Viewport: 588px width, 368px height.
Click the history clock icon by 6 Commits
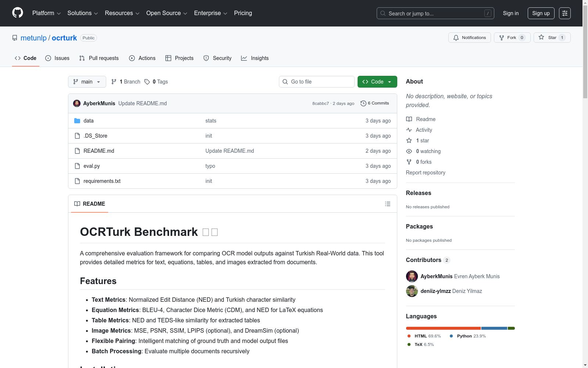click(x=363, y=103)
